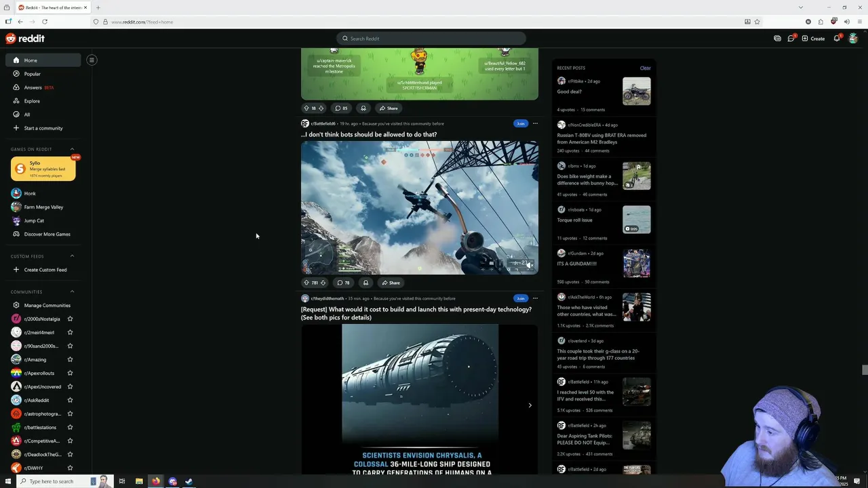The height and width of the screenshot is (488, 868).
Task: Upvote the top game post with 18 votes
Action: point(306,108)
